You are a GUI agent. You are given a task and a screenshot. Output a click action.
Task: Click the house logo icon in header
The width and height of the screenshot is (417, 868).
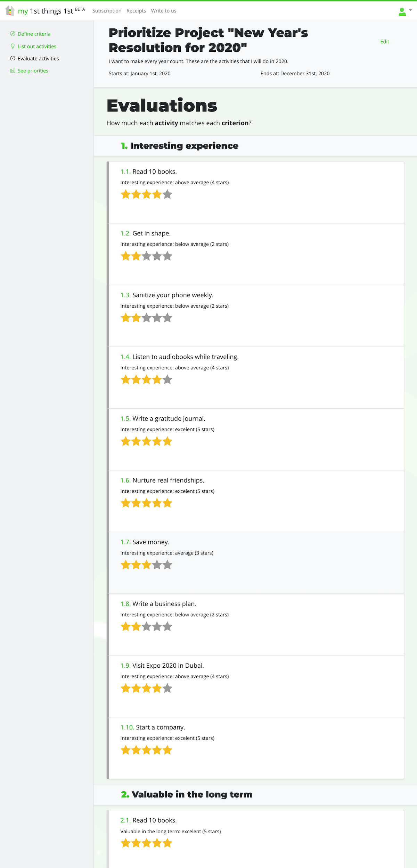10,11
